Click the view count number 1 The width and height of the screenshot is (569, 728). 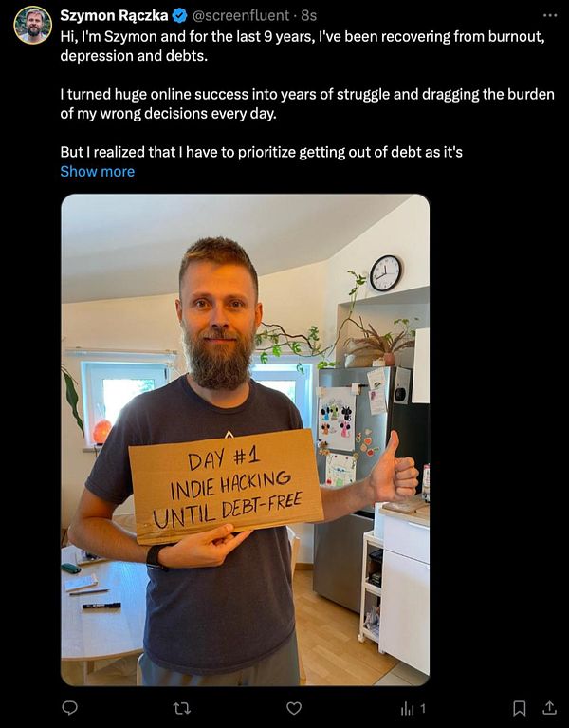[422, 708]
